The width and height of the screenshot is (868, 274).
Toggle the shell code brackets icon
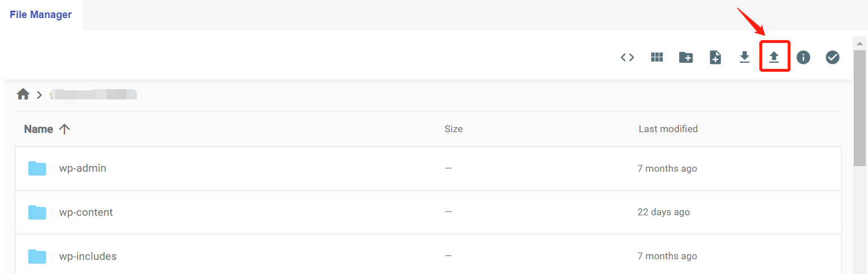627,57
